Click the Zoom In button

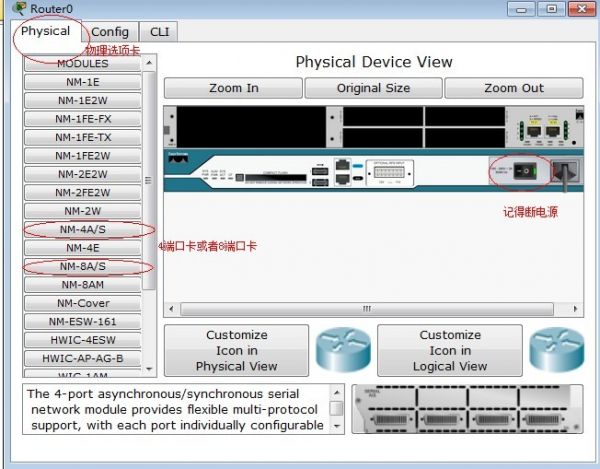tap(233, 88)
